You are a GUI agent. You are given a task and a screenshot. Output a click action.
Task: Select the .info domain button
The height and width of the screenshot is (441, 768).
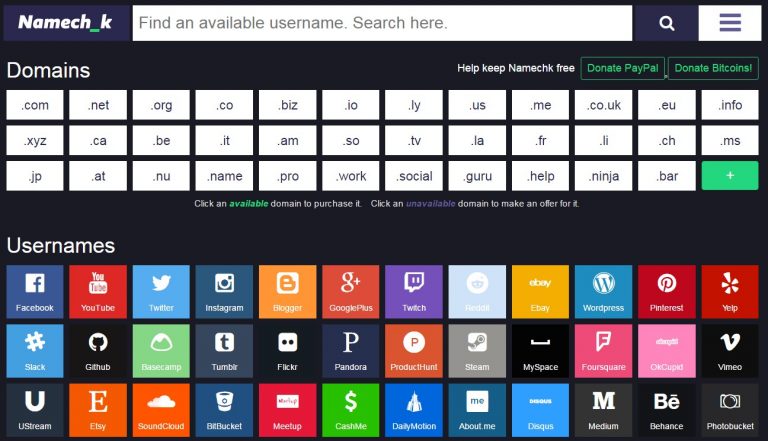point(730,105)
